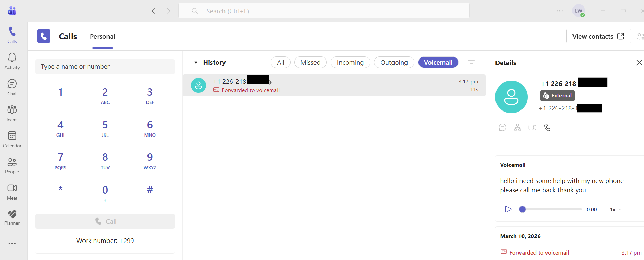Open the Planner app
Viewport: 644px width, 260px height.
pyautogui.click(x=12, y=218)
